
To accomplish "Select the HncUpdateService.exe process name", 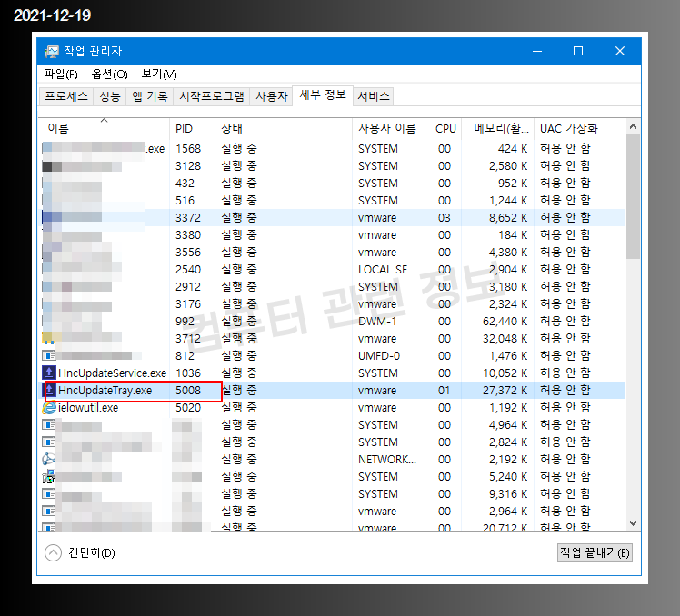I will (x=113, y=373).
